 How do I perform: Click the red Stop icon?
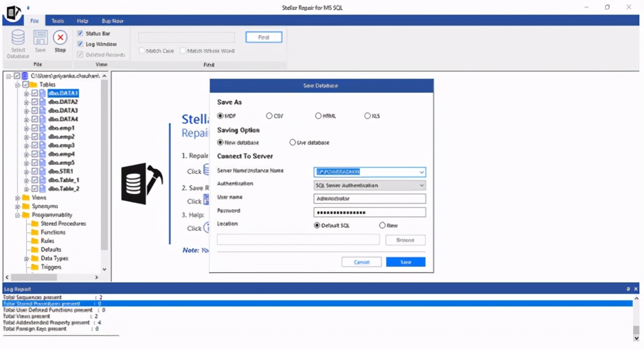60,38
